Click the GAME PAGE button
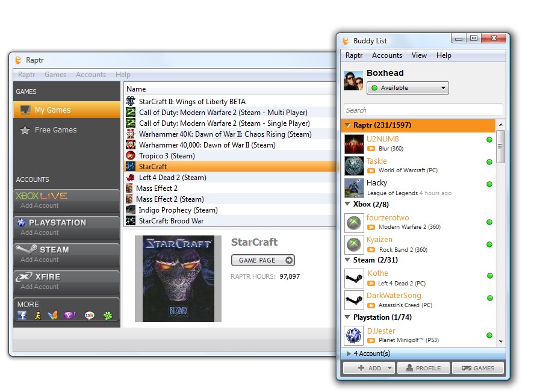This screenshot has height=392, width=540. coord(262,260)
